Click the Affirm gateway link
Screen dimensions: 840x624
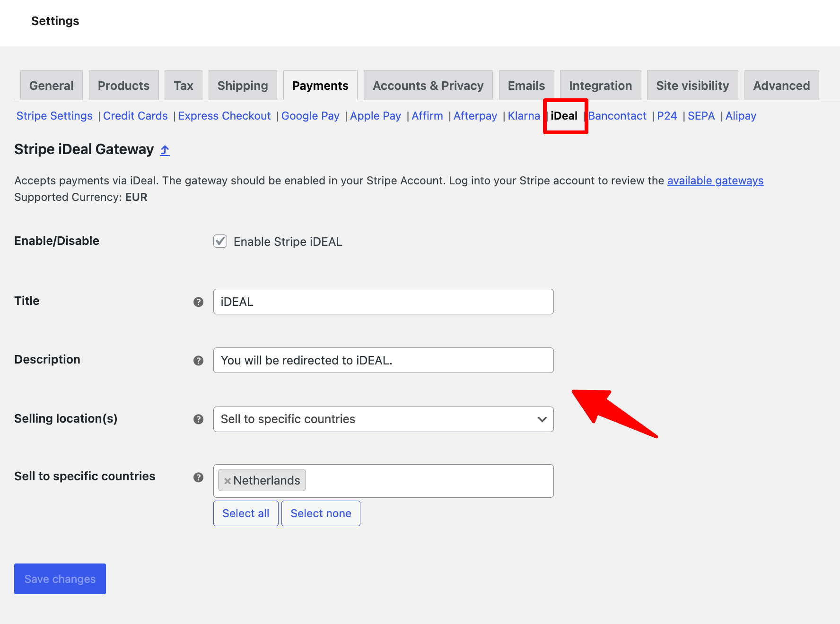(427, 116)
